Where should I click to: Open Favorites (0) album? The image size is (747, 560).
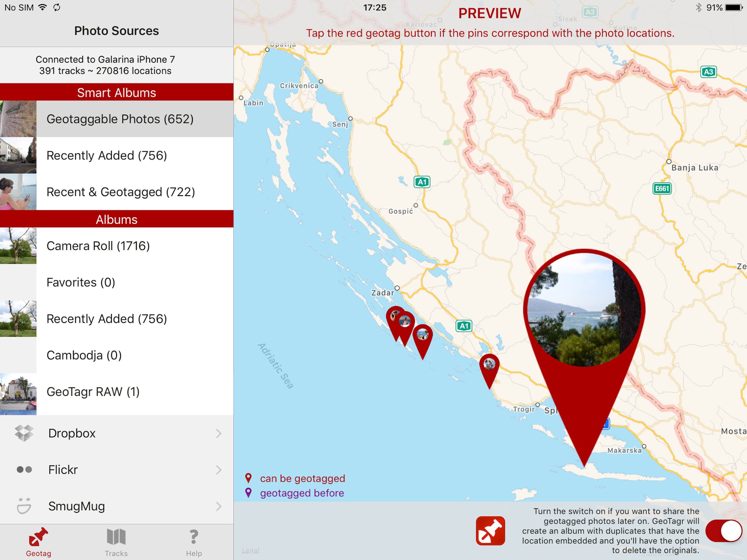click(117, 282)
